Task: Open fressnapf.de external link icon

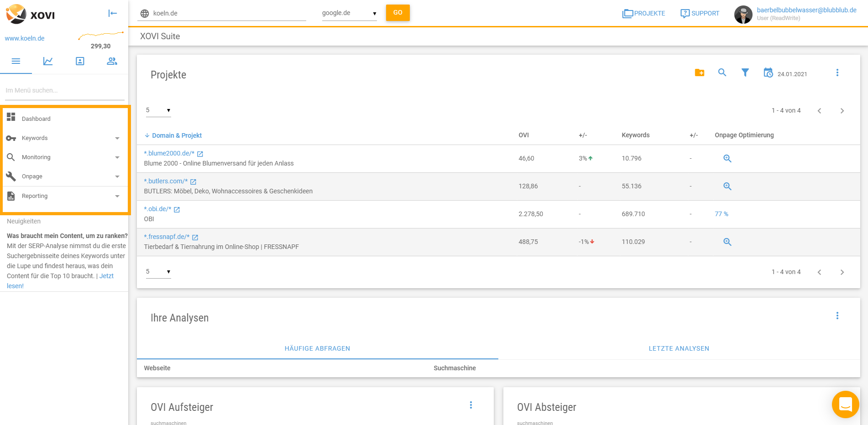Action: tap(195, 238)
